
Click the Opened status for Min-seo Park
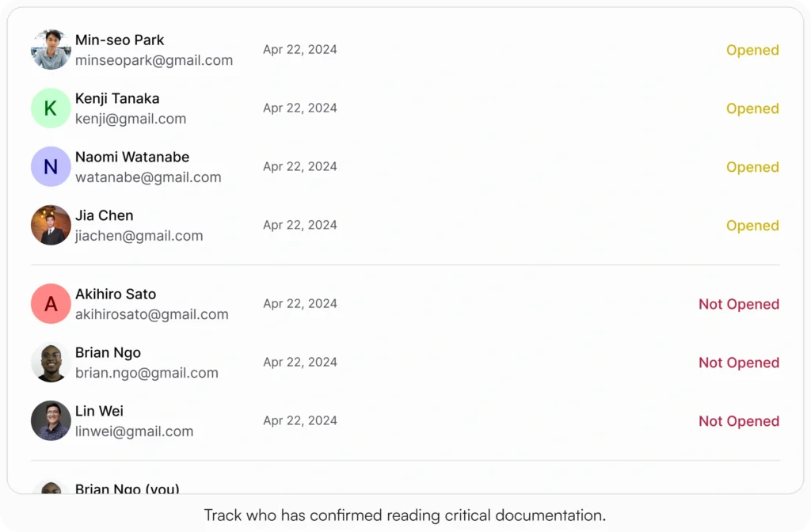pyautogui.click(x=752, y=50)
